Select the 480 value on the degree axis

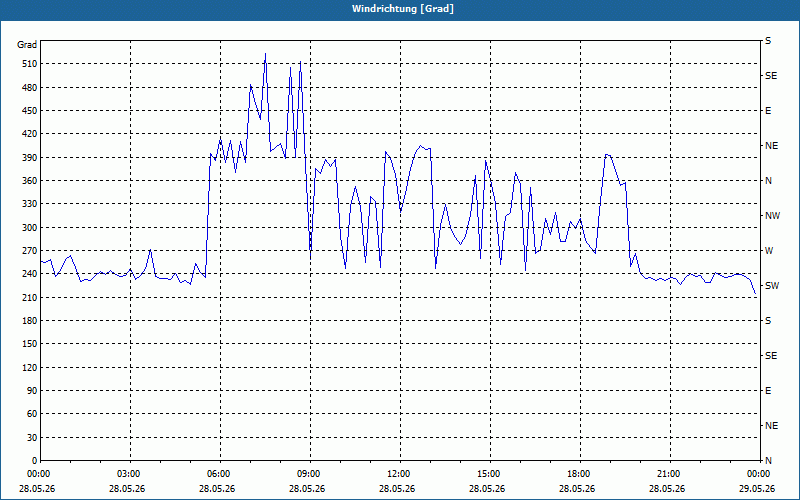29,88
